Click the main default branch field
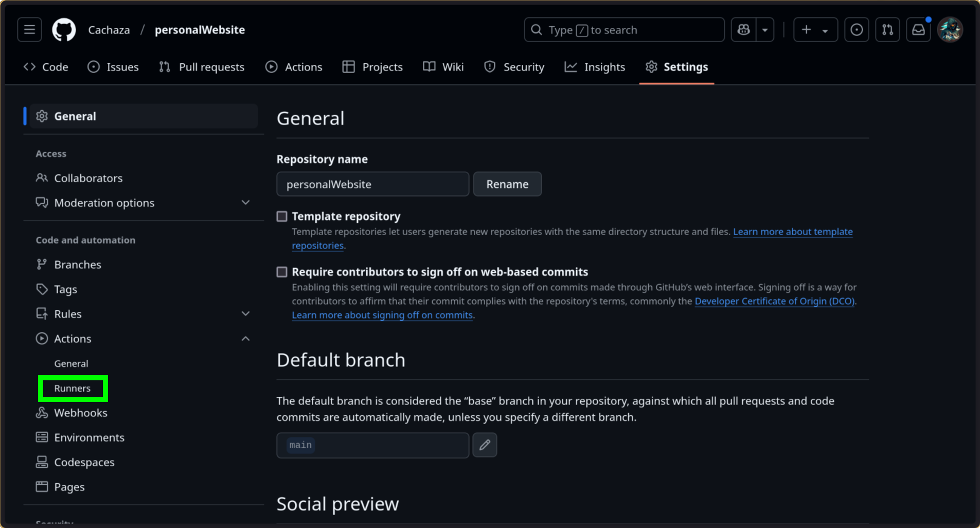The height and width of the screenshot is (528, 980). (x=372, y=445)
